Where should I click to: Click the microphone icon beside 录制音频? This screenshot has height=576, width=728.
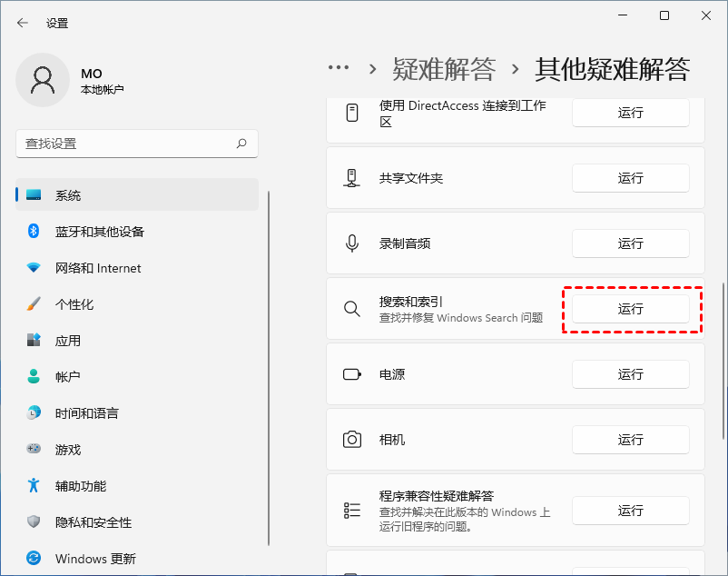pyautogui.click(x=351, y=243)
